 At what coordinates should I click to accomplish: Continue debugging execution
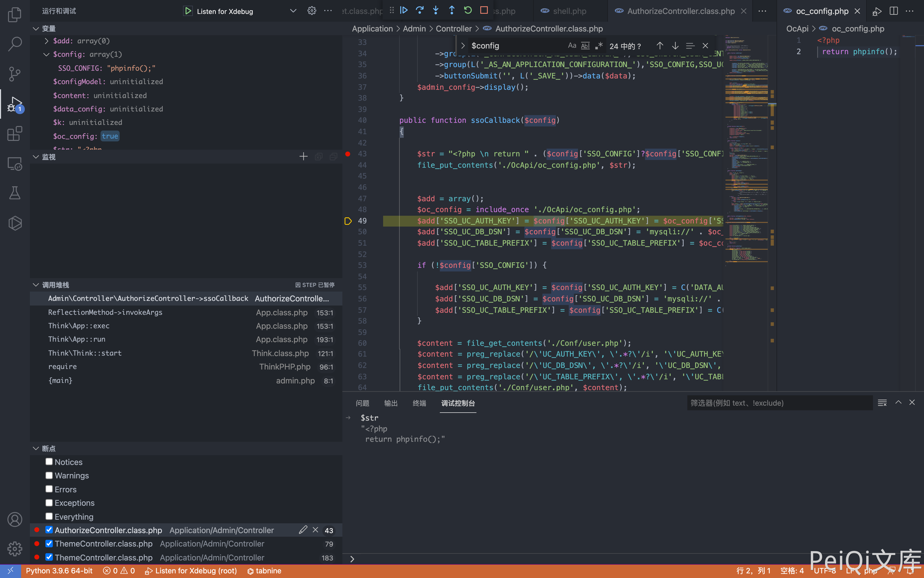tap(403, 10)
